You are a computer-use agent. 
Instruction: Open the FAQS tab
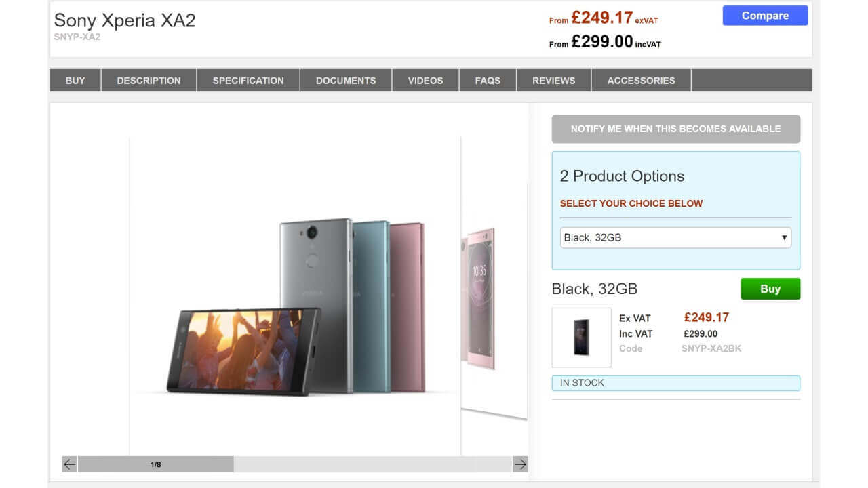point(488,80)
